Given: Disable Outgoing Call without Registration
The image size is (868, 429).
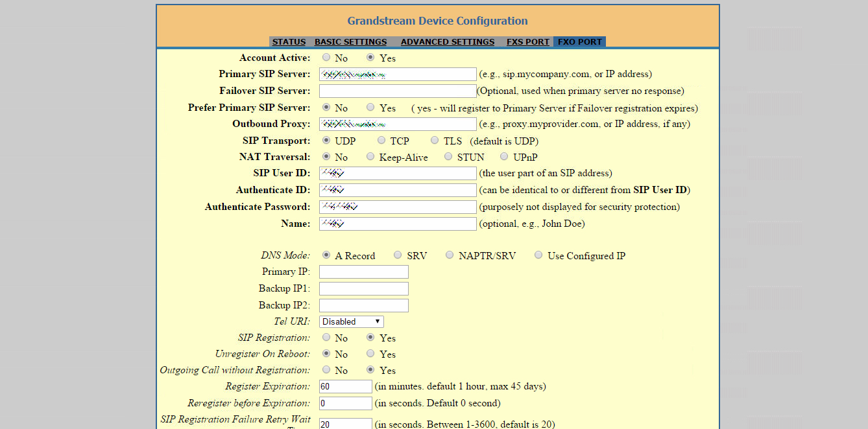Looking at the screenshot, I should [326, 370].
